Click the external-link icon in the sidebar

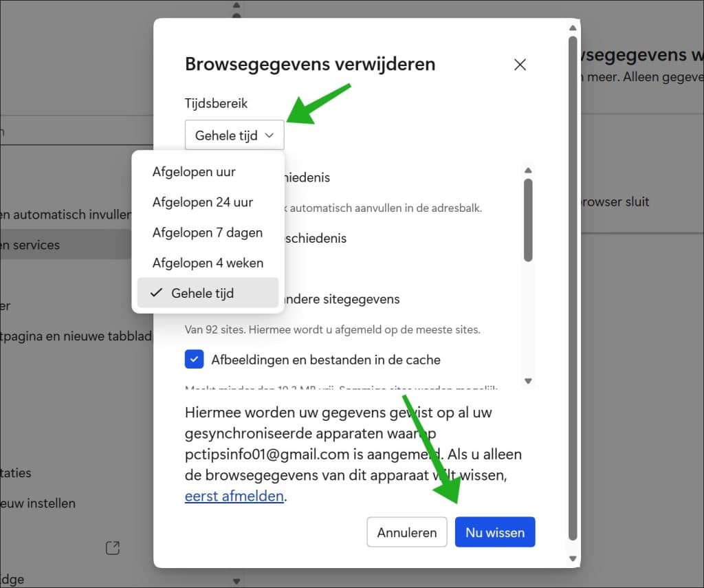[112, 547]
